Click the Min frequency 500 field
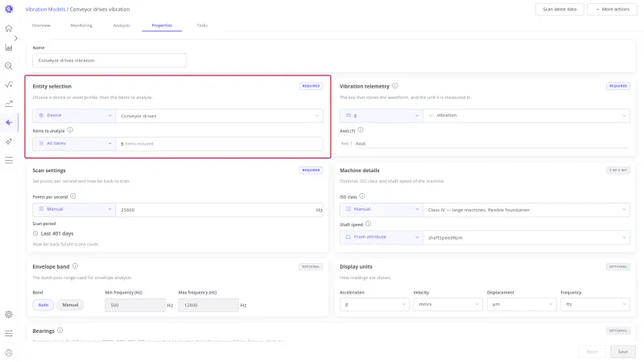The width and height of the screenshot is (644, 362). pos(135,305)
